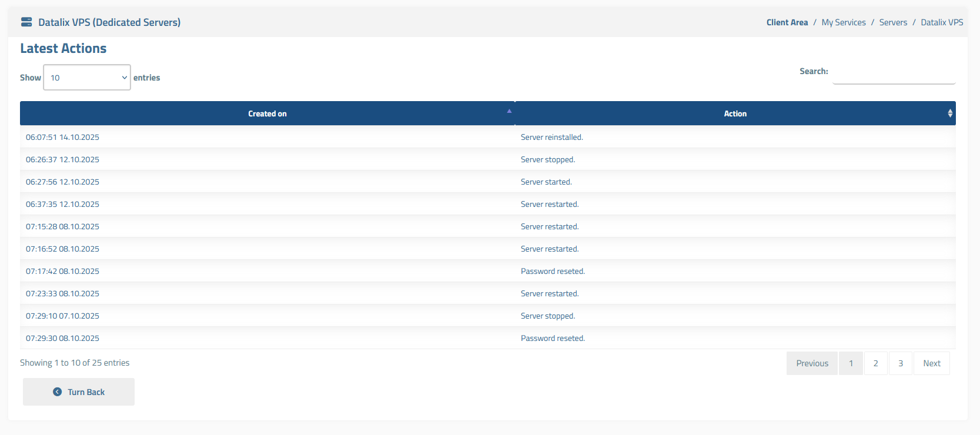
Task: Click the Search input field
Action: click(x=894, y=72)
